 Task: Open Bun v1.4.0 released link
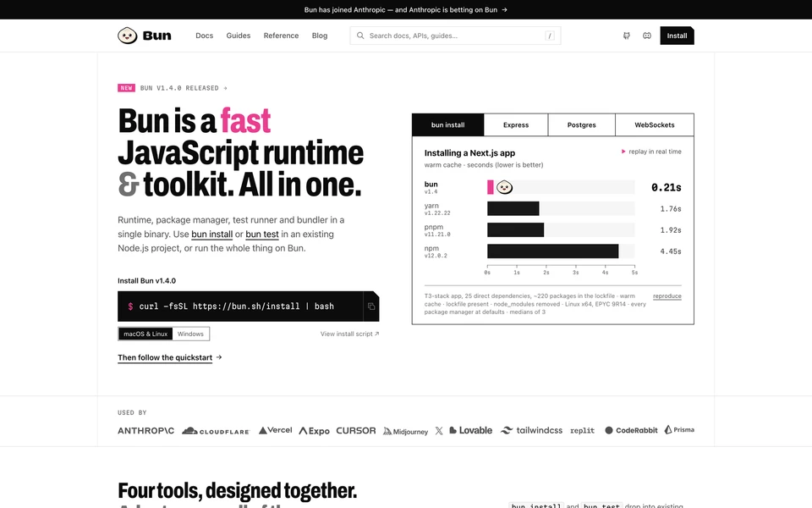pos(184,88)
